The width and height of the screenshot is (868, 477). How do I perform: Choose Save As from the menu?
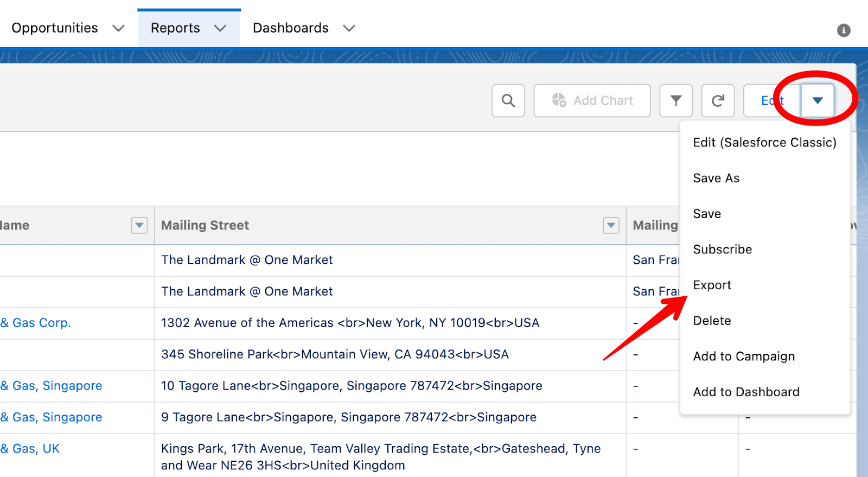click(765, 179)
